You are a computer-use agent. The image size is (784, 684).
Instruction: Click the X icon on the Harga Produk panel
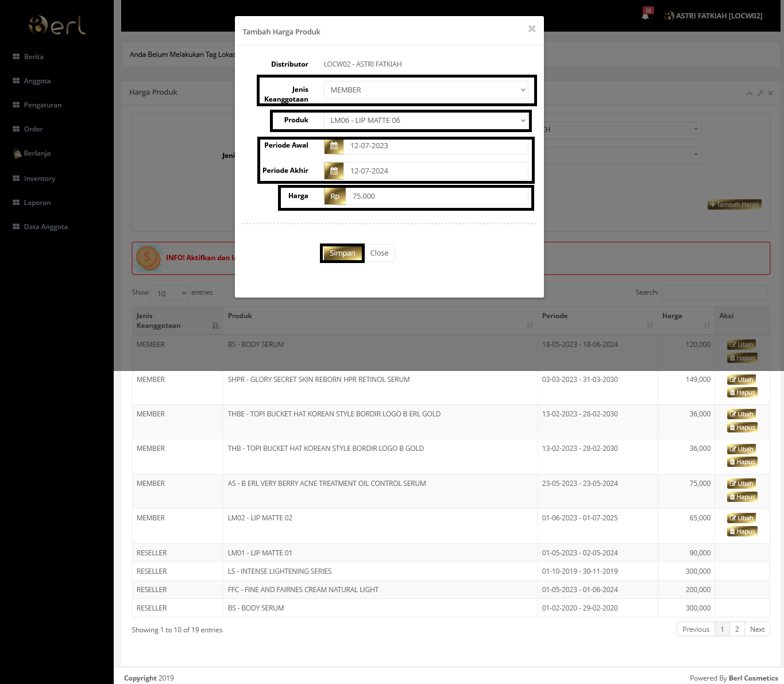click(770, 92)
